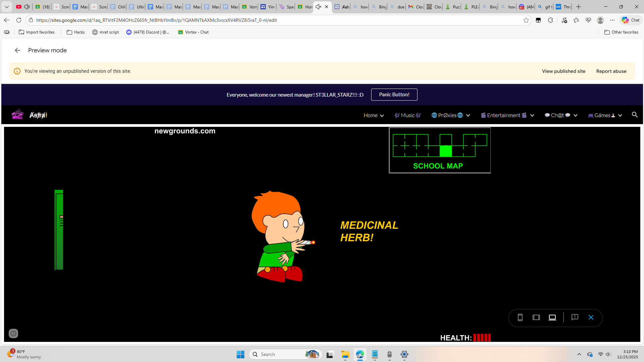
Task: Add this page to favorites star
Action: [526, 20]
